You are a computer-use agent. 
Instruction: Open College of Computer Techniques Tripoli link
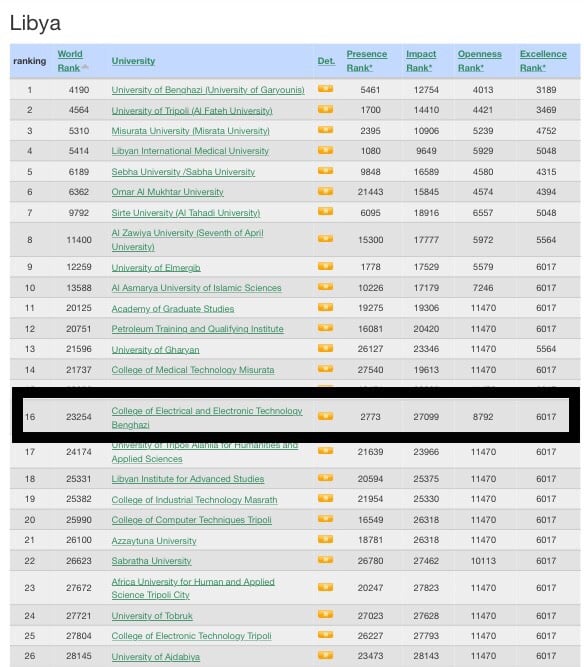191,520
